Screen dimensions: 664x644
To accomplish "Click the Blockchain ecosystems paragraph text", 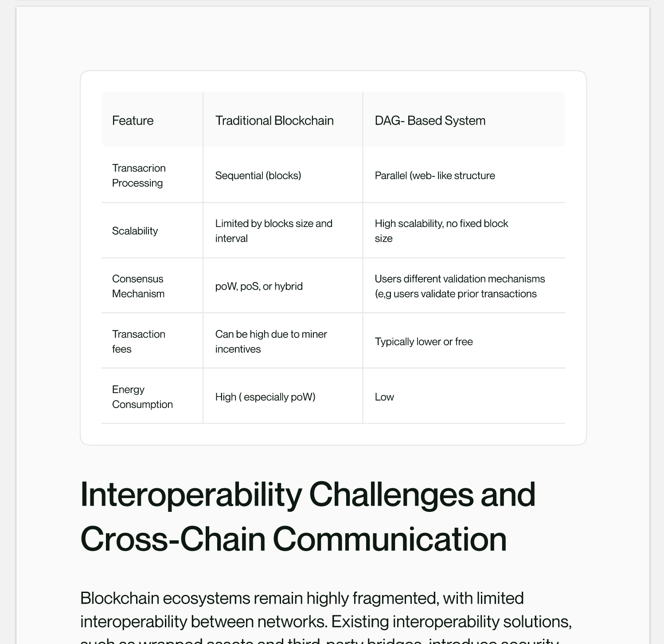I will pos(325,610).
